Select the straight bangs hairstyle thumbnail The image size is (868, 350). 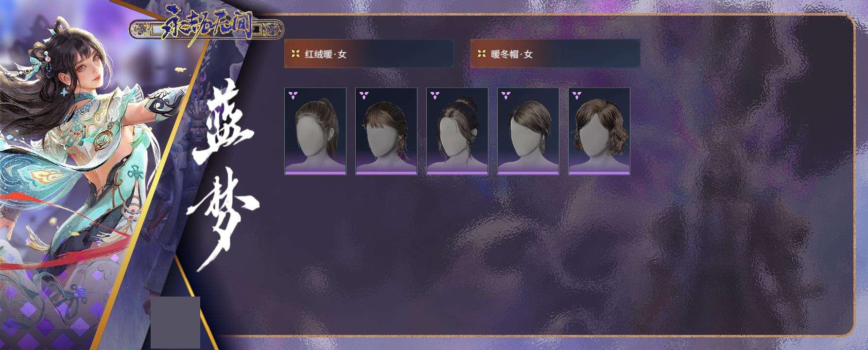tap(386, 131)
